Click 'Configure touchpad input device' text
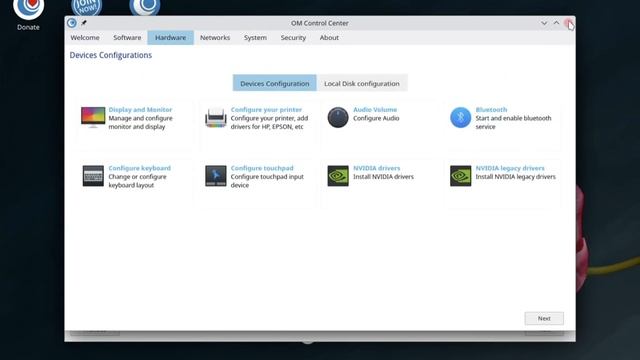 pyautogui.click(x=267, y=181)
